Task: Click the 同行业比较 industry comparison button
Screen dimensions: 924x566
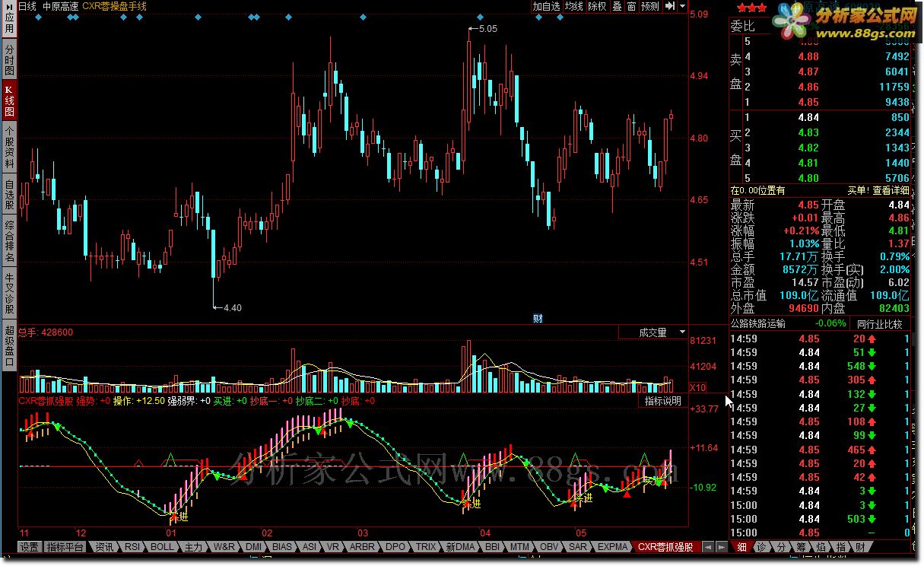Action: 880,323
